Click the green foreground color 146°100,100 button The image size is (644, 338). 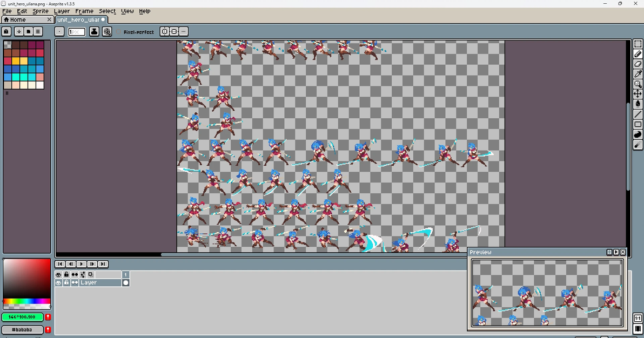pos(22,317)
